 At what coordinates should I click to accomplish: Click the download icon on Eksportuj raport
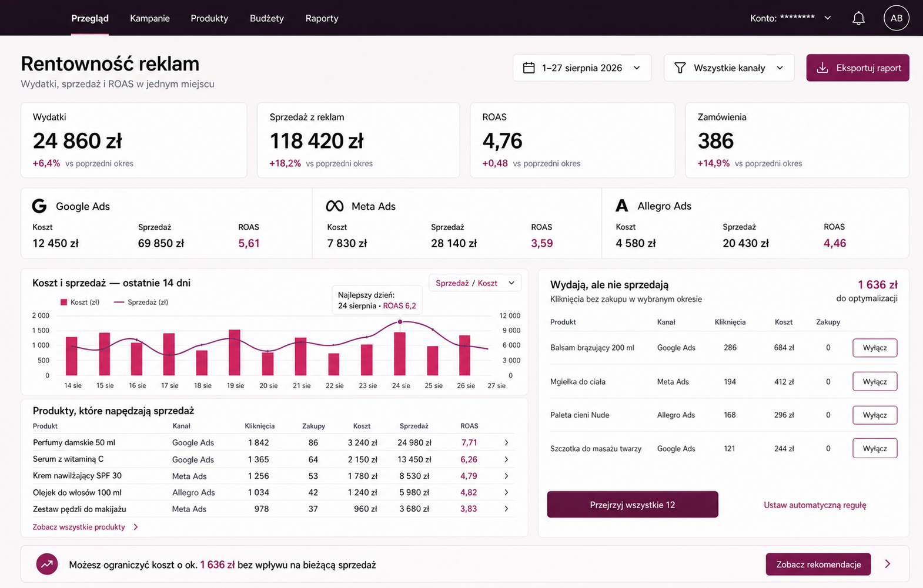click(823, 68)
